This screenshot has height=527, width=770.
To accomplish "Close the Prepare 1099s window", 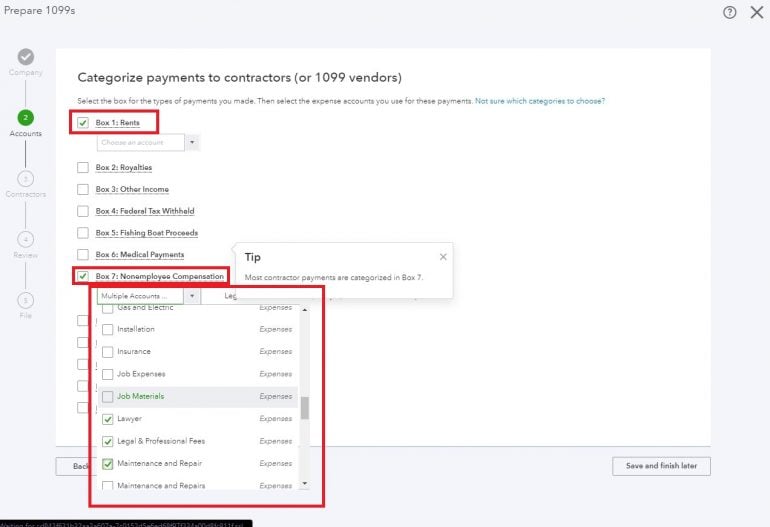I will (756, 12).
